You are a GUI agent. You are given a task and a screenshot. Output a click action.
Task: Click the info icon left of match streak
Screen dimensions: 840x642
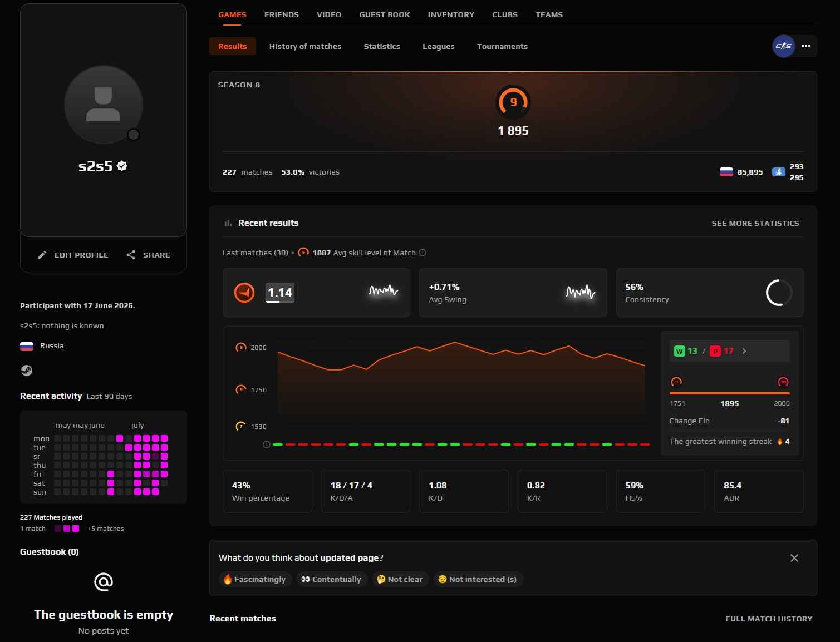click(266, 445)
